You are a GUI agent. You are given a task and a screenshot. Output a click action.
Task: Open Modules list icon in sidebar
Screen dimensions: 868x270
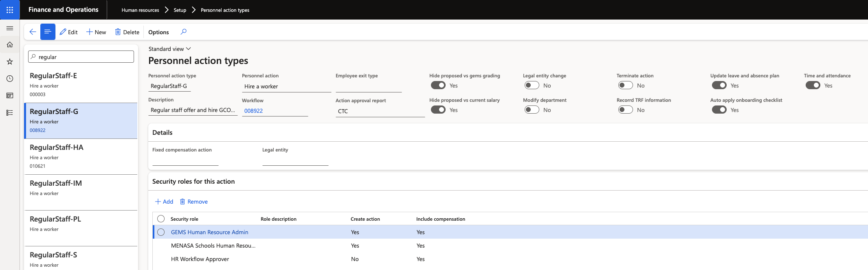click(x=10, y=113)
